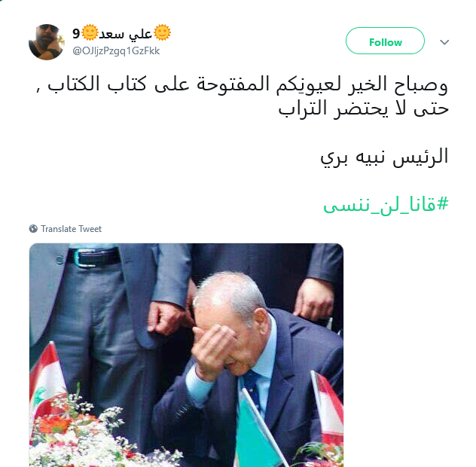Click the tweet line starting وصباح الخير
476x467 pixels.
tap(242, 84)
